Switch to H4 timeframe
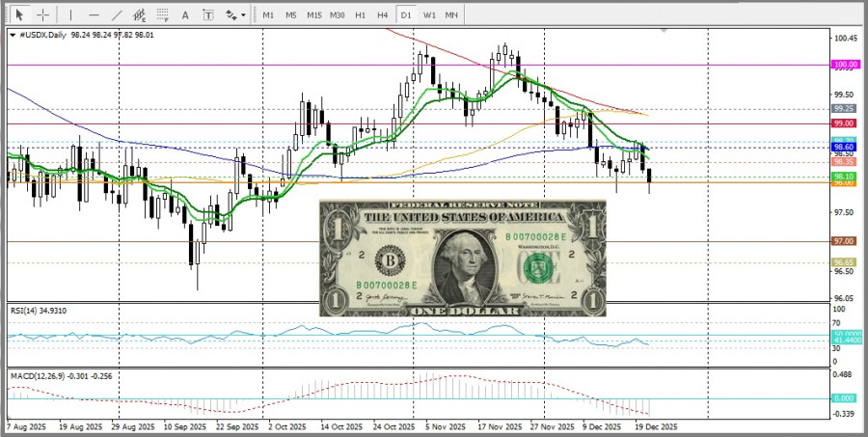The image size is (868, 437). 383,14
